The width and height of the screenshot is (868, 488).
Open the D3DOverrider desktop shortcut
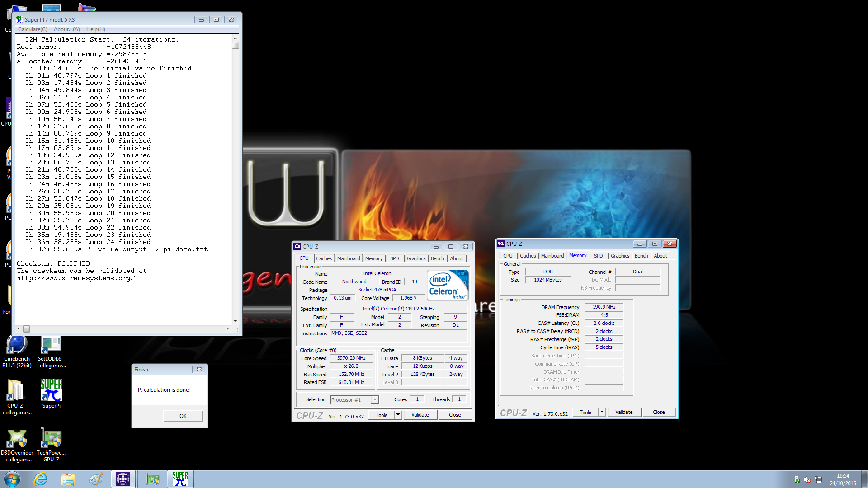click(x=17, y=445)
